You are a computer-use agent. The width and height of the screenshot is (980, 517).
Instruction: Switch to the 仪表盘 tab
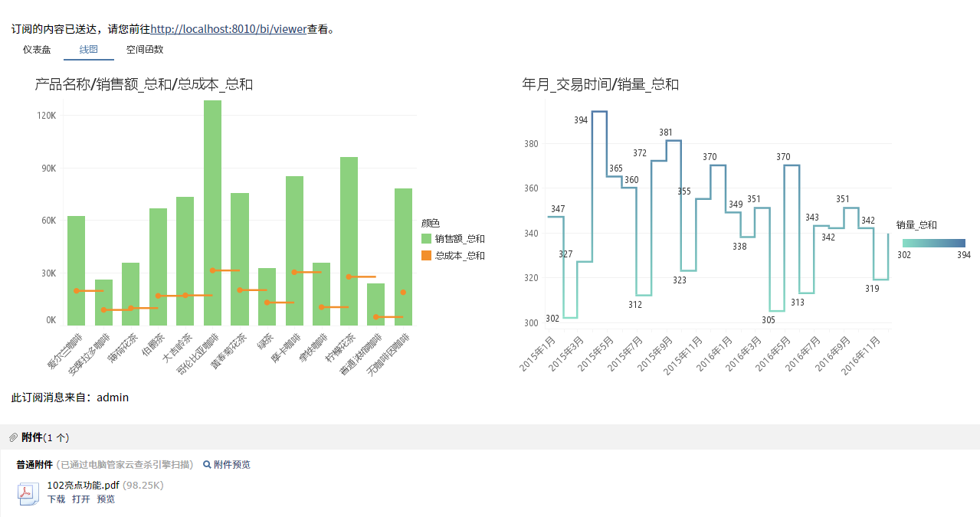point(37,48)
